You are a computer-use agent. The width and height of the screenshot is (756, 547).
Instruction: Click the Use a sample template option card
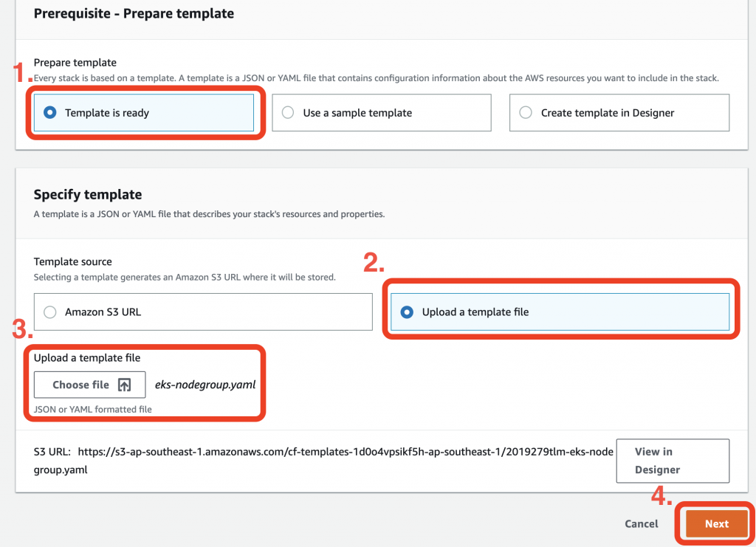click(x=382, y=113)
